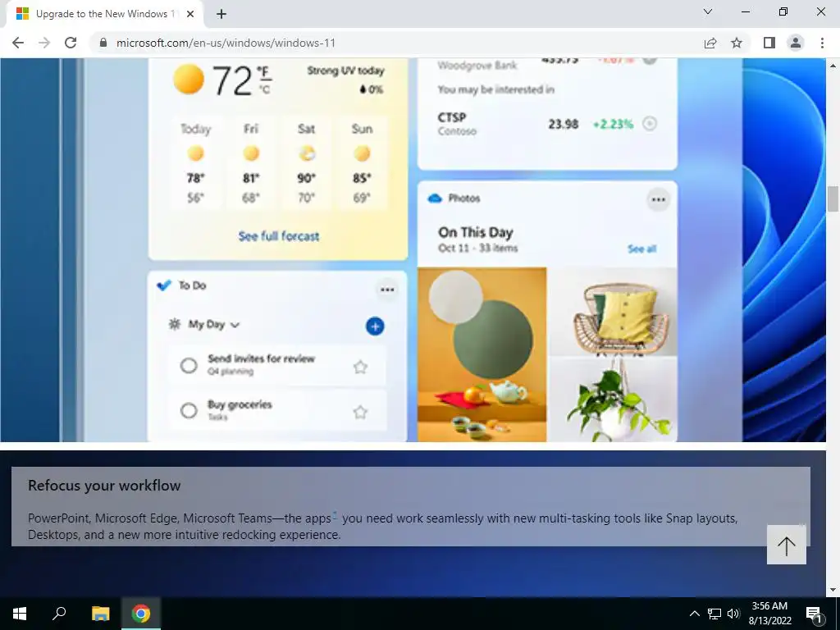Click the CTSP stock ticker name
Viewport: 840px width, 630px height.
(452, 117)
